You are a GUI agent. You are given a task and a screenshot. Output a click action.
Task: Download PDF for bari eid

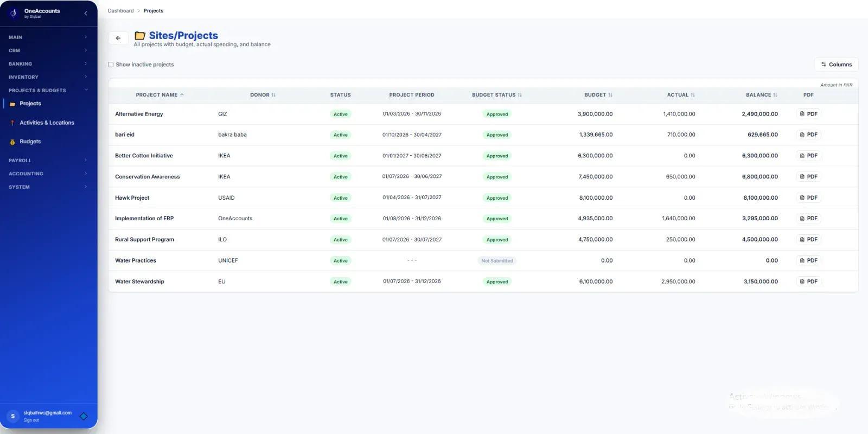tap(808, 135)
